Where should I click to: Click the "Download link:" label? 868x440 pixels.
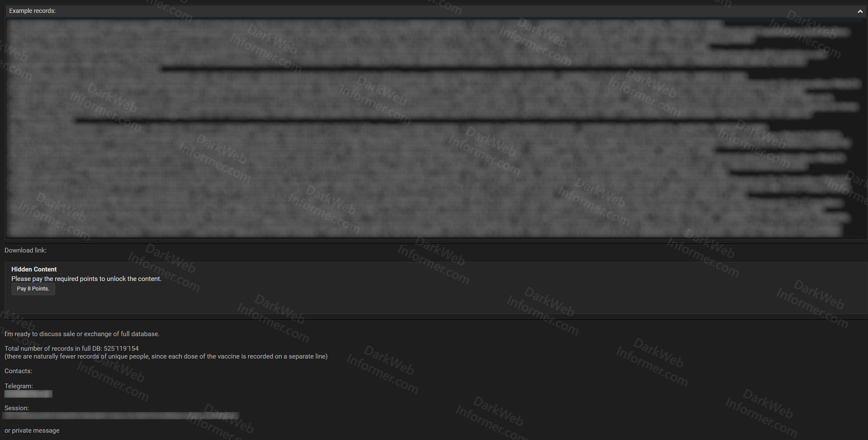[25, 250]
